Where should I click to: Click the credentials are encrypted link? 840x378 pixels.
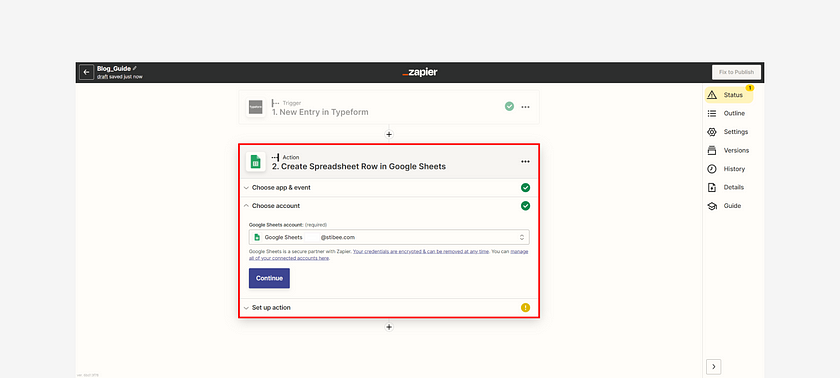[421, 251]
